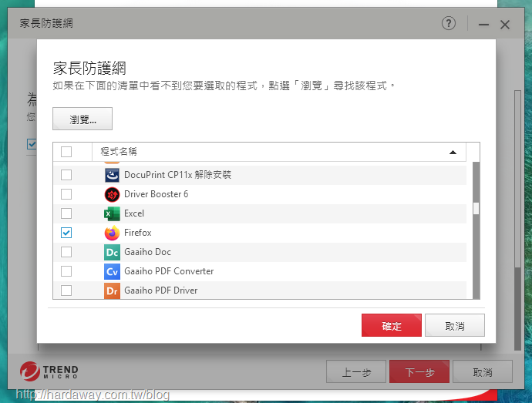
Task: Click the Firefox browser icon
Action: pyautogui.click(x=112, y=233)
